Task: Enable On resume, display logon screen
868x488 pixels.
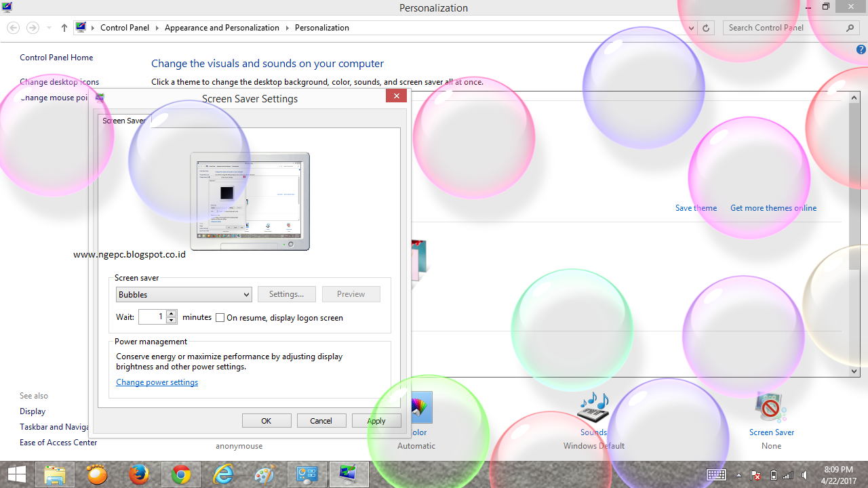Action: tap(220, 318)
